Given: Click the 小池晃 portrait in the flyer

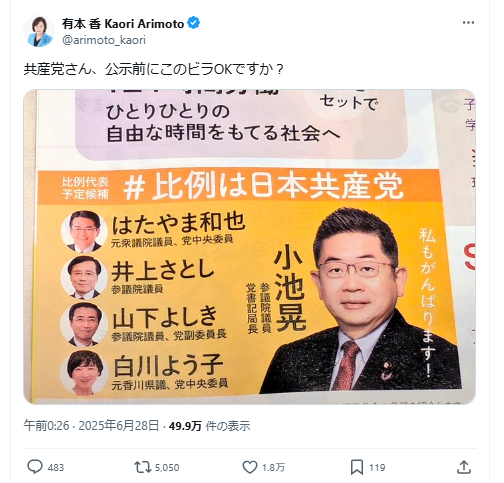Looking at the screenshot, I should pyautogui.click(x=362, y=300).
